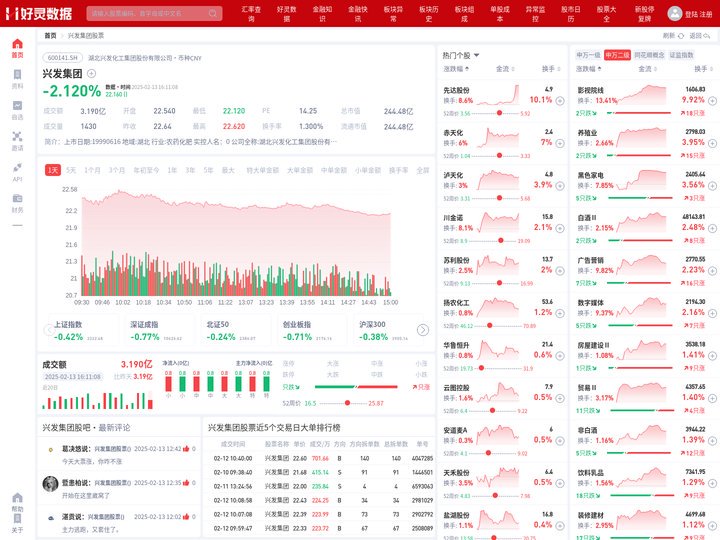The height and width of the screenshot is (540, 720).
Task: Click the 刷新 refresh icon
Action: click(x=681, y=36)
